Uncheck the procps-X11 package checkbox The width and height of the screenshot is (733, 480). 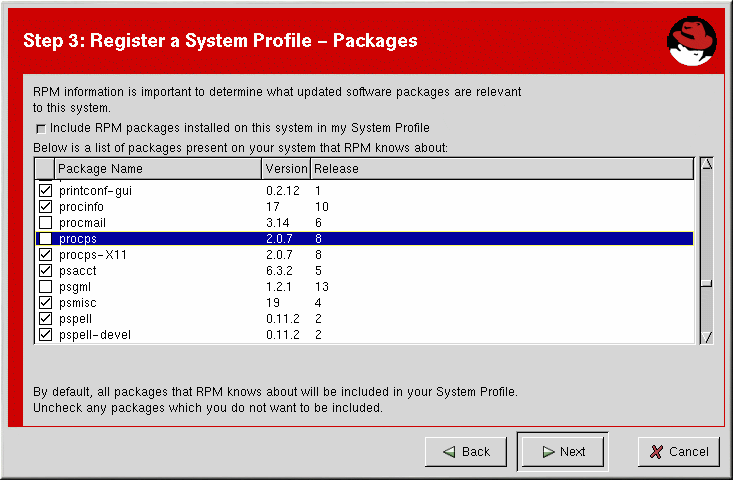pos(45,254)
